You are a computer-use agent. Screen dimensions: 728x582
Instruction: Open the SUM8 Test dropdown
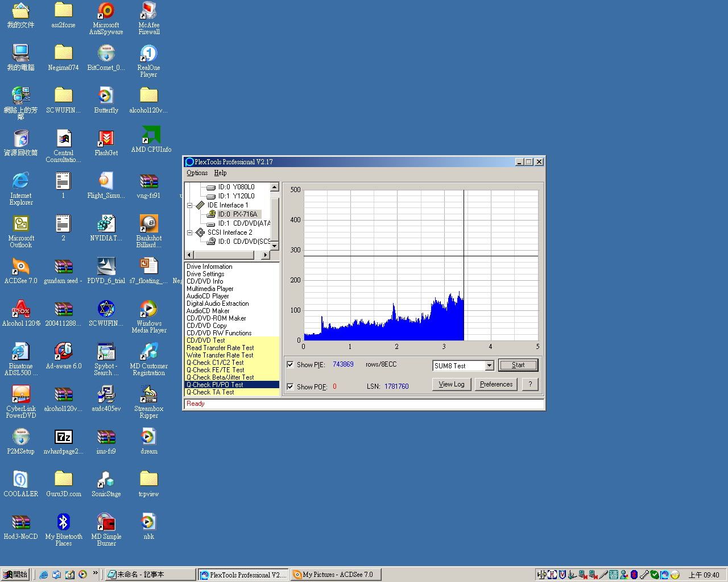[489, 366]
